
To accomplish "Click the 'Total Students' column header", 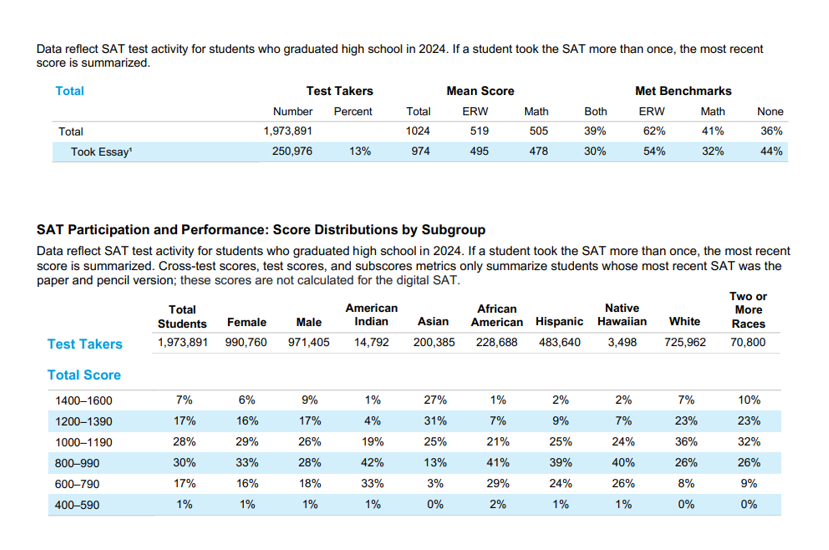I will [x=182, y=317].
